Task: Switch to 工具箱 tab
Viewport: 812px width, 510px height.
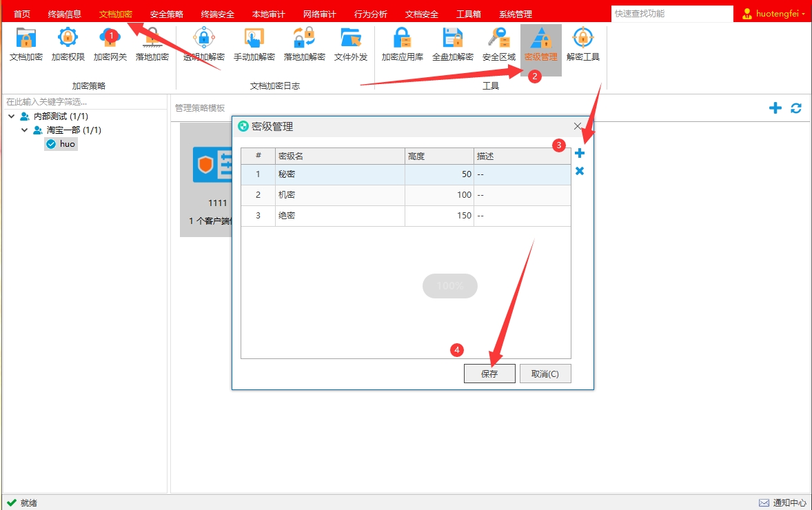Action: pyautogui.click(x=468, y=14)
